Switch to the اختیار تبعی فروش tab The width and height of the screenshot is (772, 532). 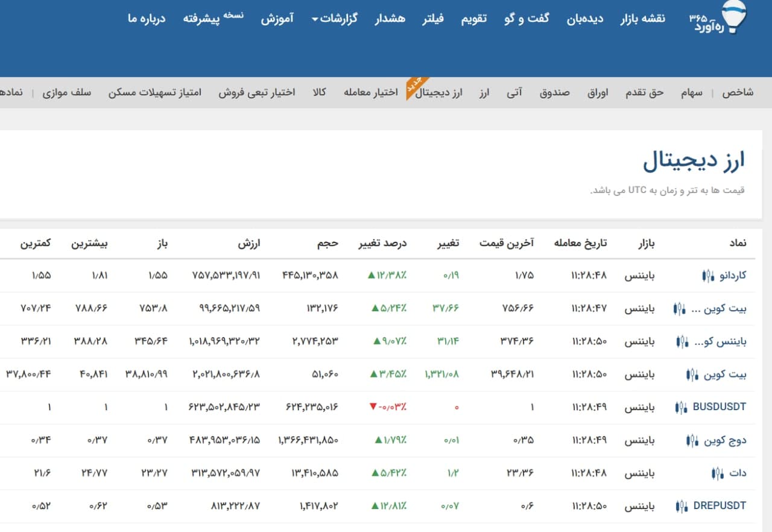pyautogui.click(x=256, y=93)
